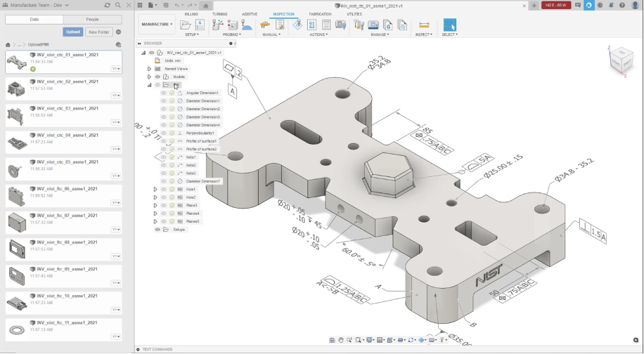Click the ViewCube in the viewport corner
644x354 pixels.
pyautogui.click(x=620, y=58)
